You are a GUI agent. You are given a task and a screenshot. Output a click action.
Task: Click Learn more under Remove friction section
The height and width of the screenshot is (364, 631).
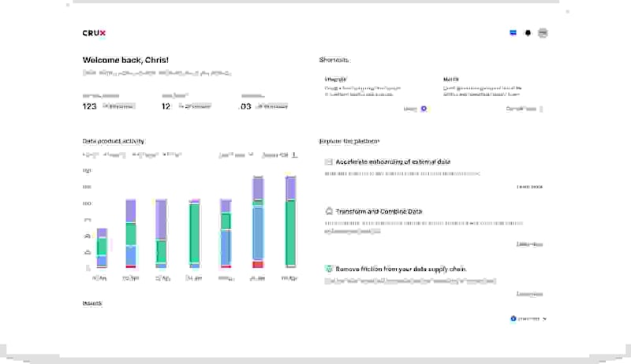(x=529, y=294)
